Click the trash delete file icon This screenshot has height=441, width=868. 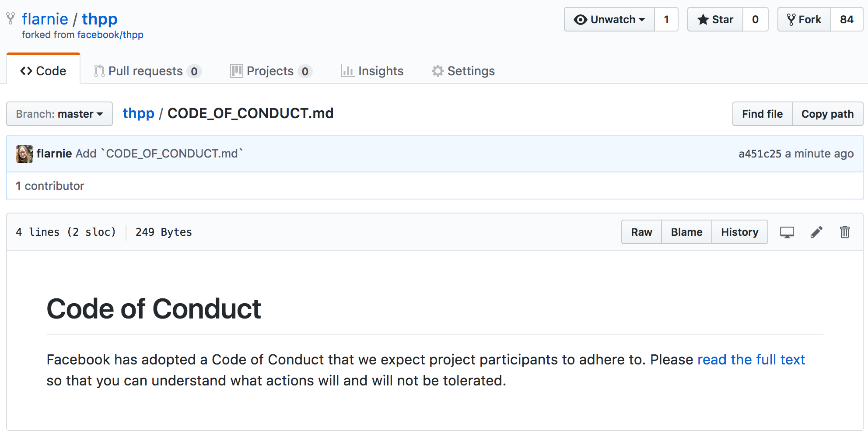click(x=844, y=232)
